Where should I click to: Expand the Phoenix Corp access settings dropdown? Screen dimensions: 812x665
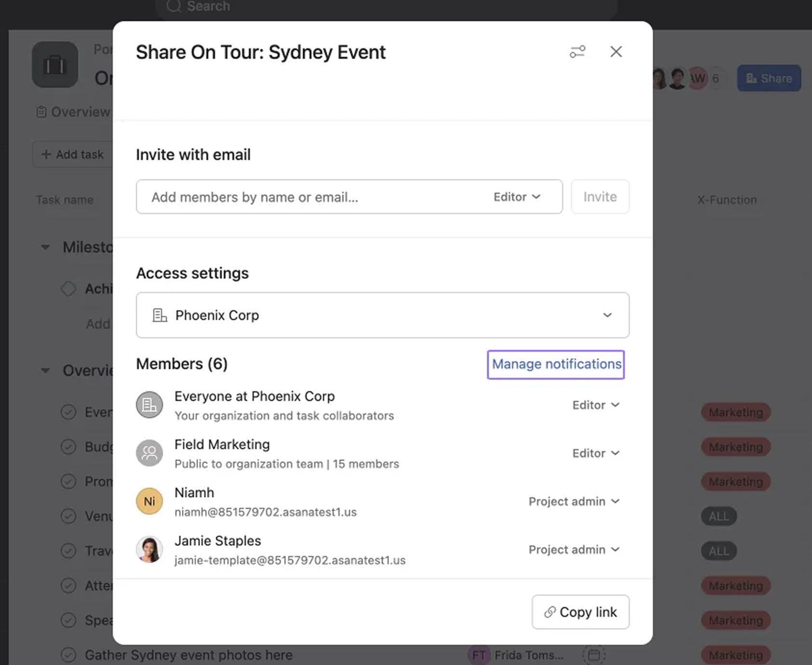(x=608, y=315)
